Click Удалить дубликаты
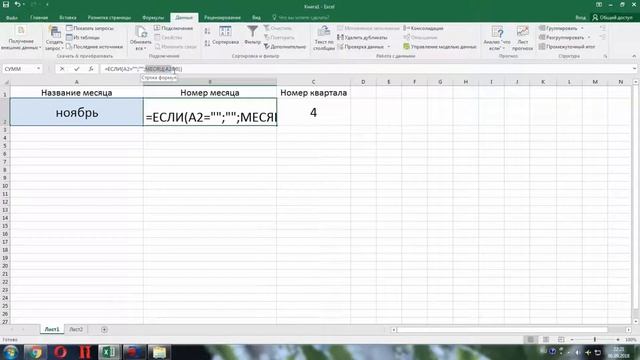The image size is (640, 360). point(362,38)
